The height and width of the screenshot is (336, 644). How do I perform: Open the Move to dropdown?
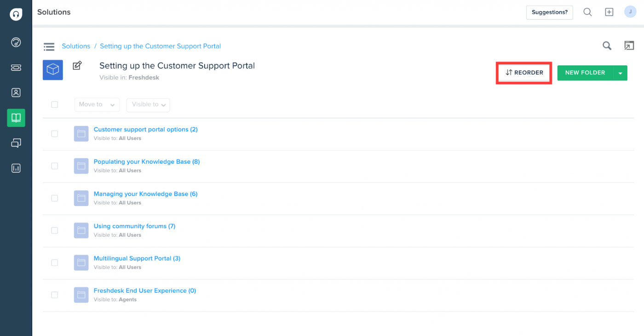tap(97, 104)
